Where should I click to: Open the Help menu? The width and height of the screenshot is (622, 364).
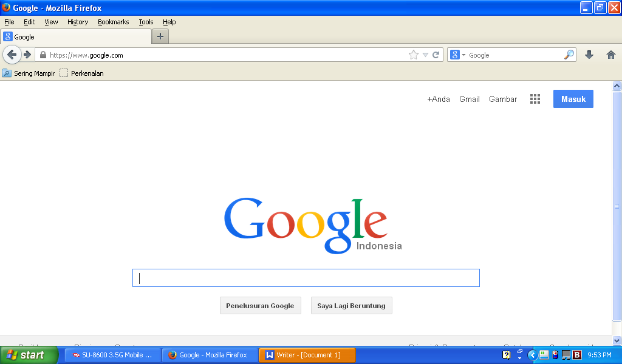(x=169, y=22)
